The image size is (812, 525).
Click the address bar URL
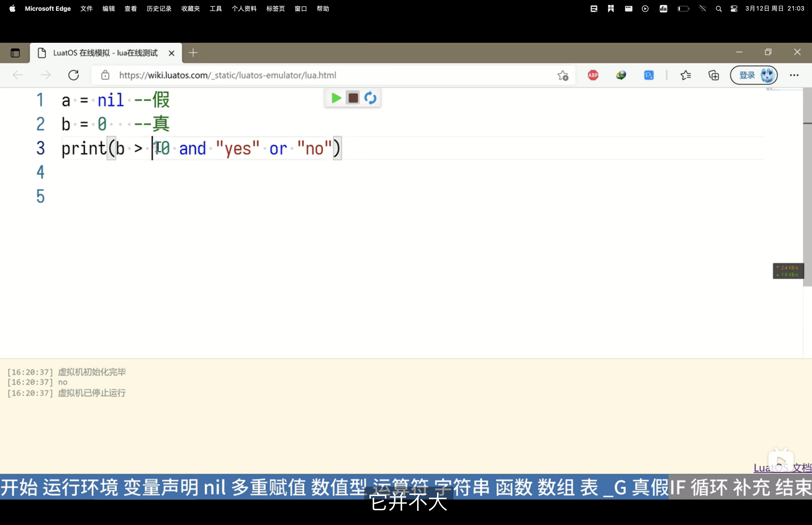pos(227,75)
